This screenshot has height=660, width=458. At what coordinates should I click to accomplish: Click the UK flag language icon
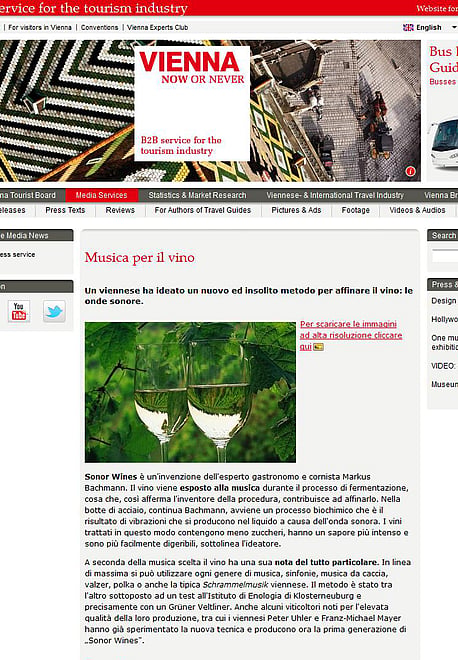tap(408, 27)
